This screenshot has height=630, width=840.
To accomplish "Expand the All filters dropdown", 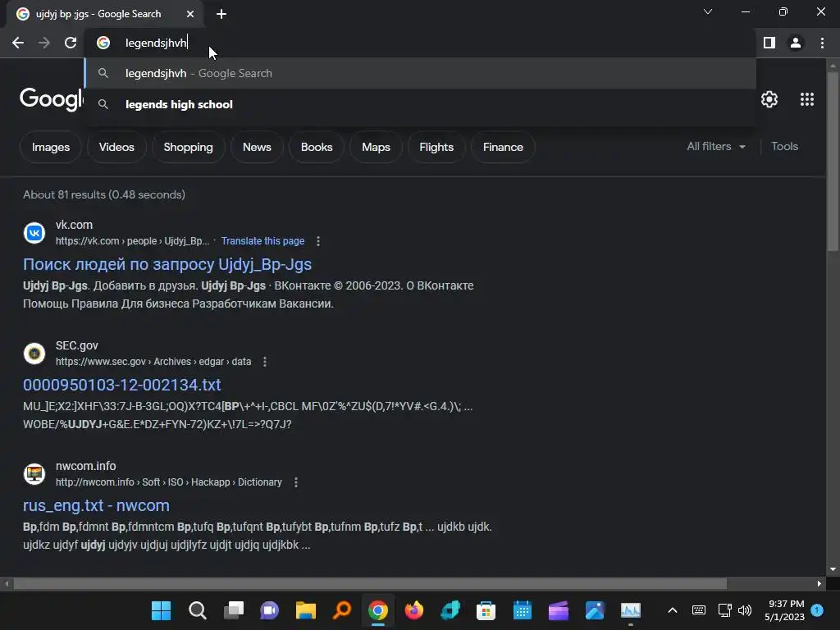I will click(x=716, y=146).
